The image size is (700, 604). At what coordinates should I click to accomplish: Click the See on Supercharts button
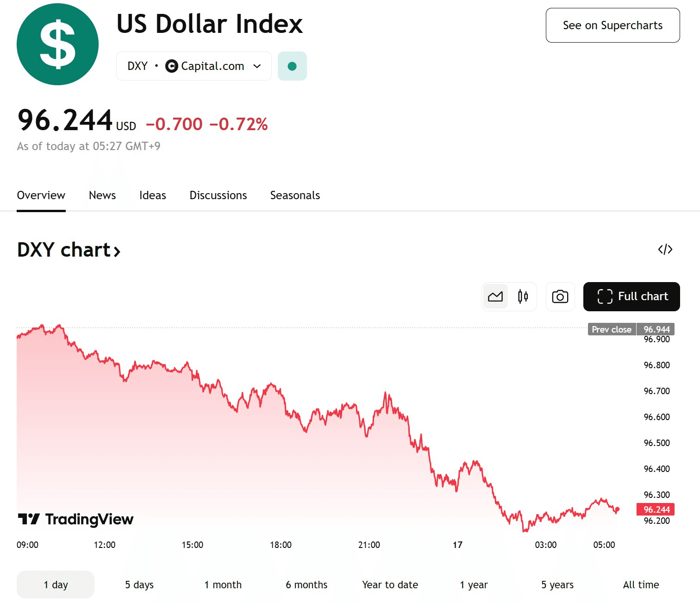[612, 25]
